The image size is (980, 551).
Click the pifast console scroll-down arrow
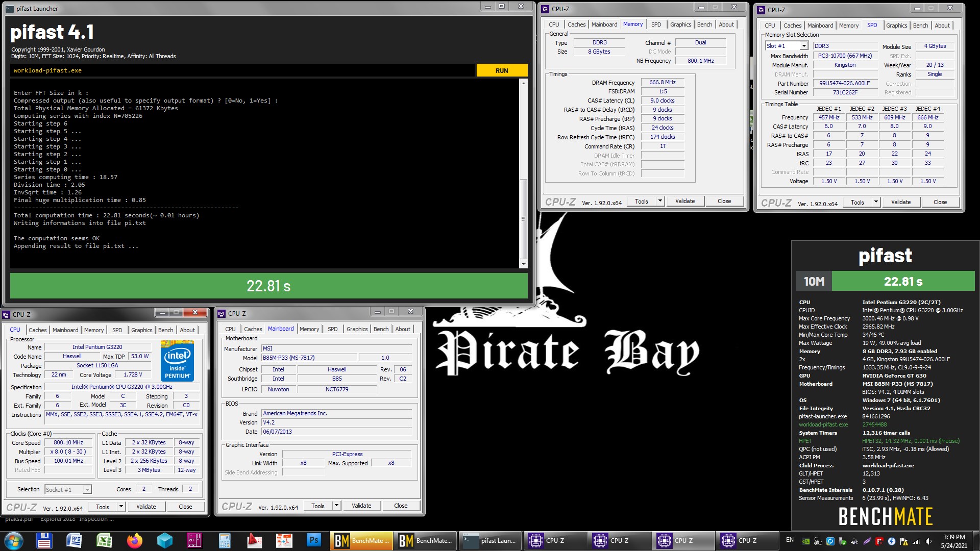point(523,264)
